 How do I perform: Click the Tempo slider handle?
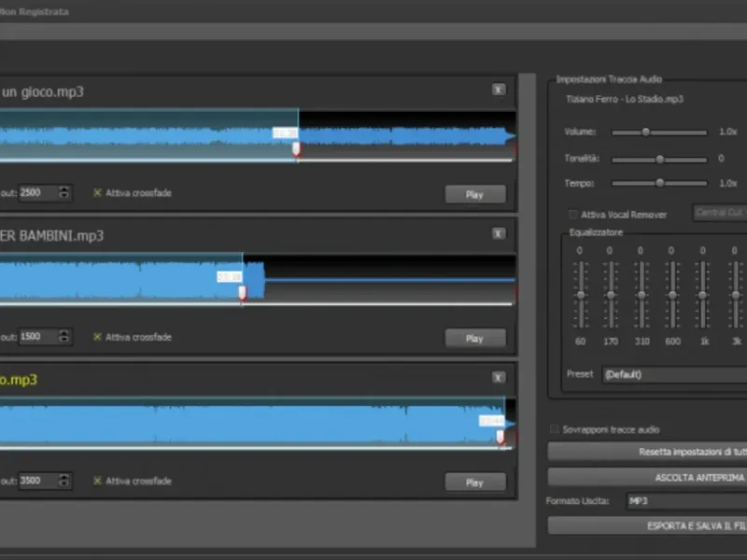click(660, 183)
